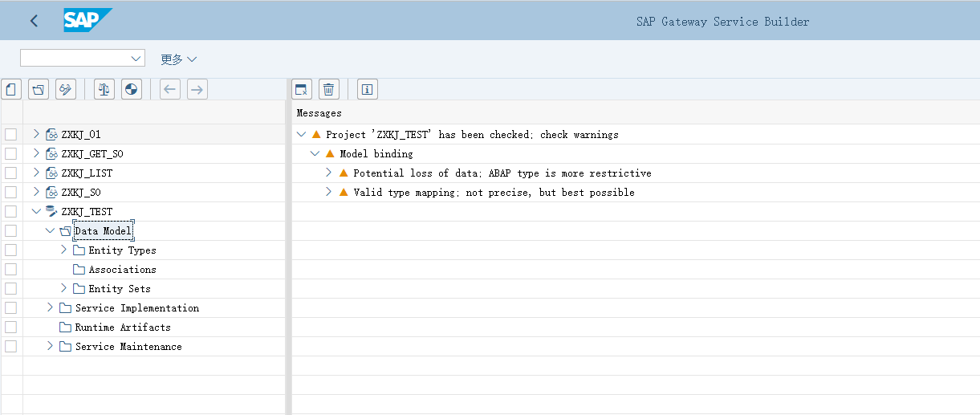Click the SAP logo
Image resolution: width=980 pixels, height=415 pixels.
(87, 20)
